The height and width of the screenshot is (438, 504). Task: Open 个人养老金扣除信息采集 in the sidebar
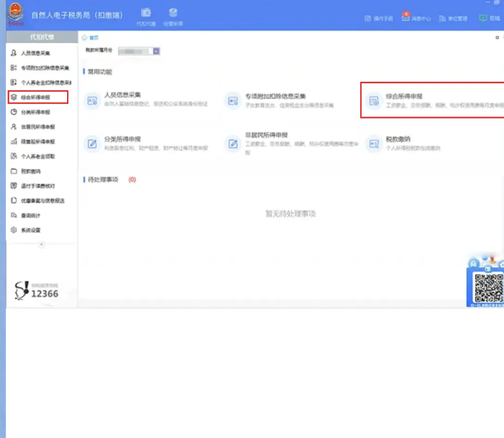41,82
